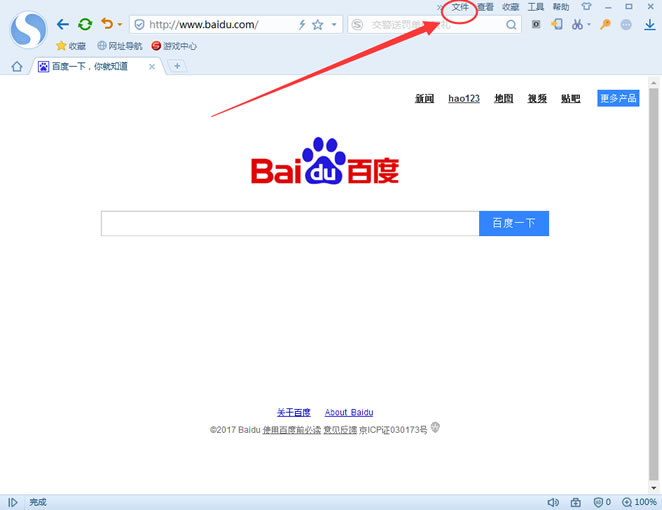Click the sidebar toggle in status bar
This screenshot has height=510, width=662.
pos(13,502)
